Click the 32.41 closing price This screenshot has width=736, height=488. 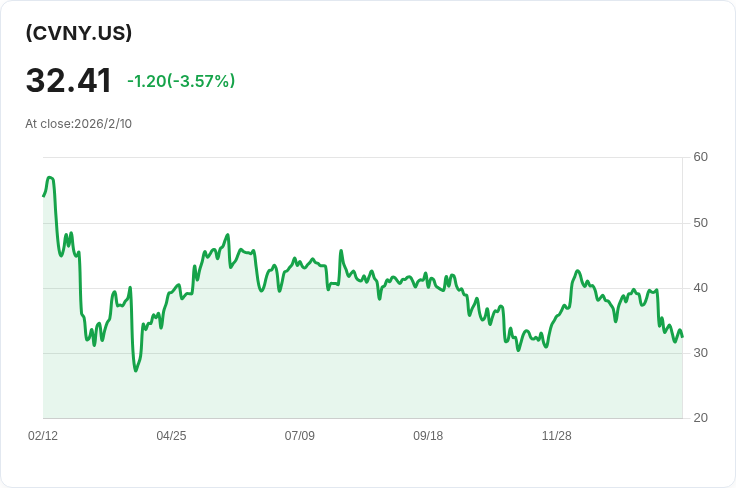[x=68, y=81]
